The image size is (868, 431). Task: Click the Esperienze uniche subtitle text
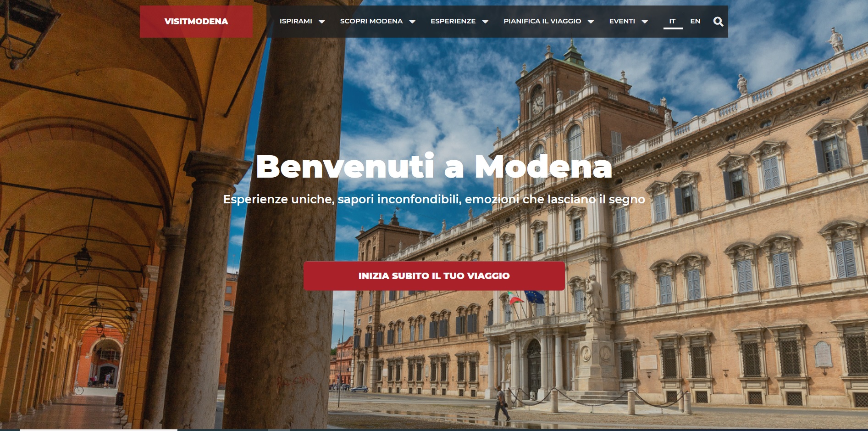pos(434,199)
